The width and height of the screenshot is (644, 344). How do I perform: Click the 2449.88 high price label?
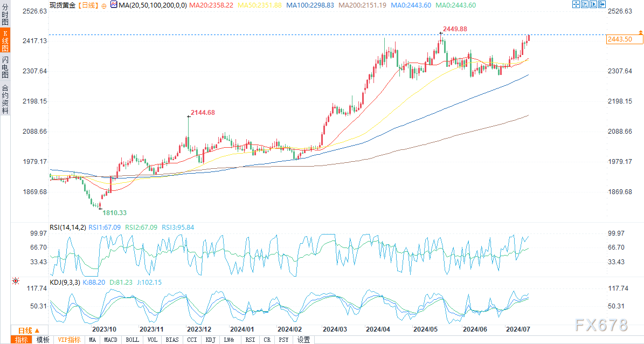[455, 29]
